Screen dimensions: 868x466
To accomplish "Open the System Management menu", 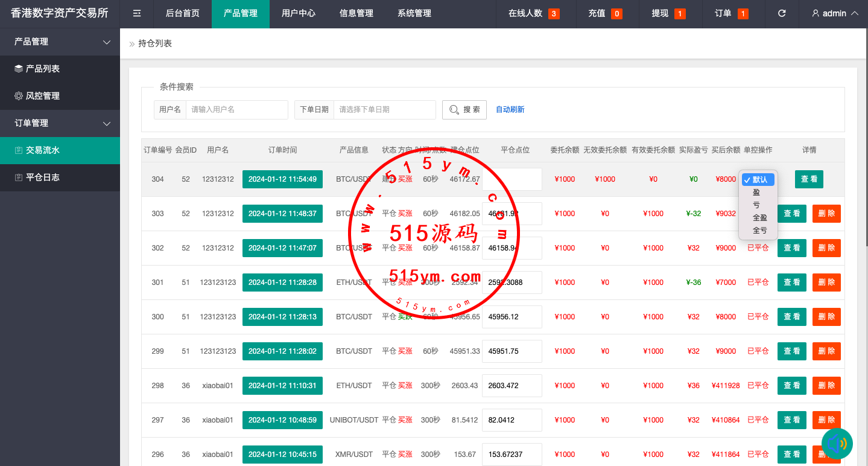I will click(414, 13).
